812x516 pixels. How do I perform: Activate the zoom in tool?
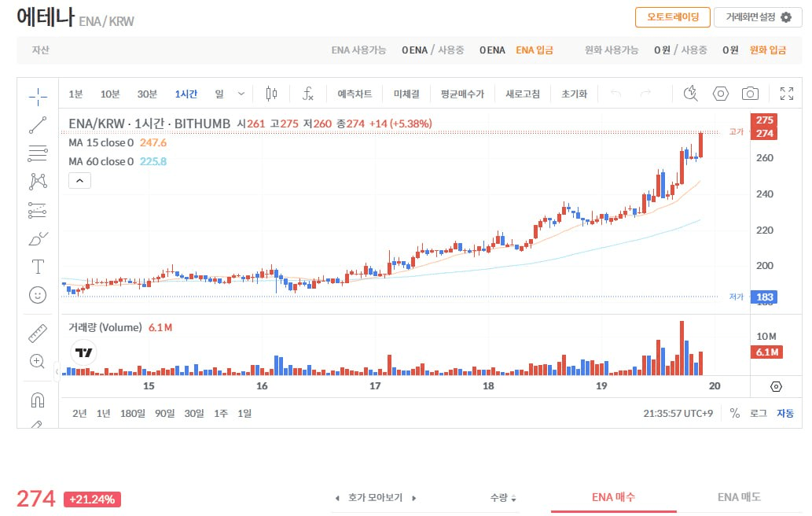38,361
